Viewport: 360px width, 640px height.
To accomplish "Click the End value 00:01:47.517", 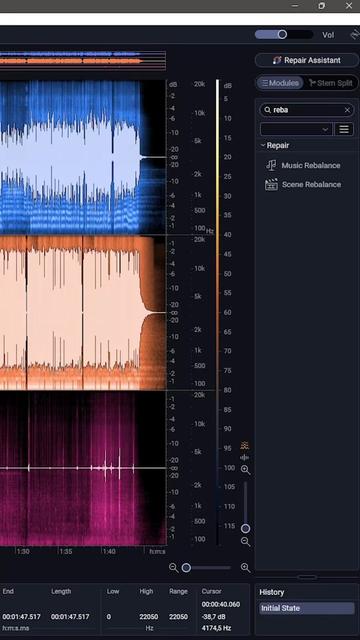I will 22,616.
